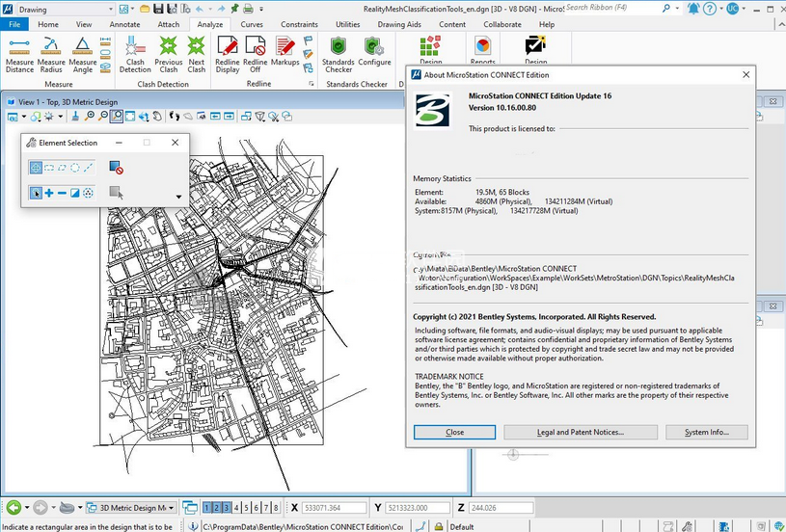
Task: Expand Element Selection extended settings arrow
Action: pyautogui.click(x=179, y=197)
